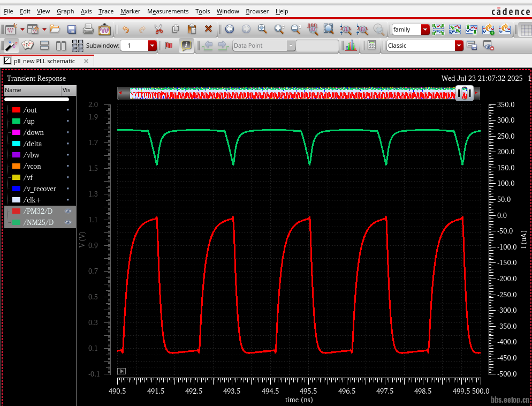This screenshot has height=406, width=532.
Task: Click the /vbw purple color swatch
Action: click(x=16, y=155)
